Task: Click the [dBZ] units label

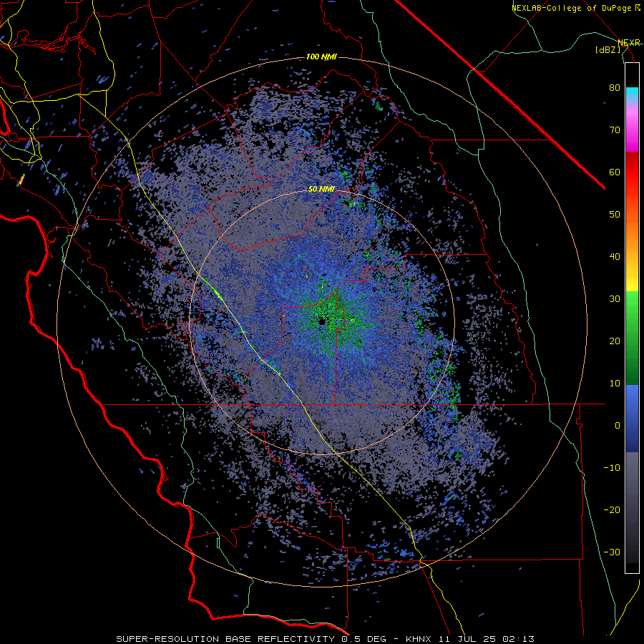Action: (608, 49)
